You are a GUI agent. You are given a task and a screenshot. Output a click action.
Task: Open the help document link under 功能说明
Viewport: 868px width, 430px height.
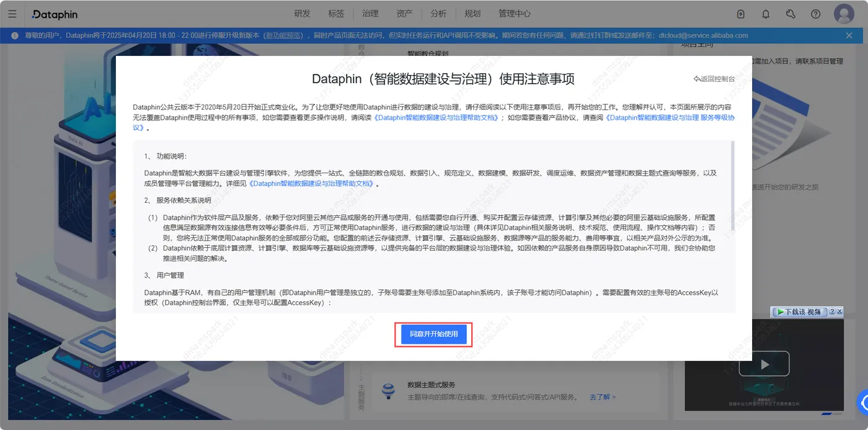pos(312,184)
